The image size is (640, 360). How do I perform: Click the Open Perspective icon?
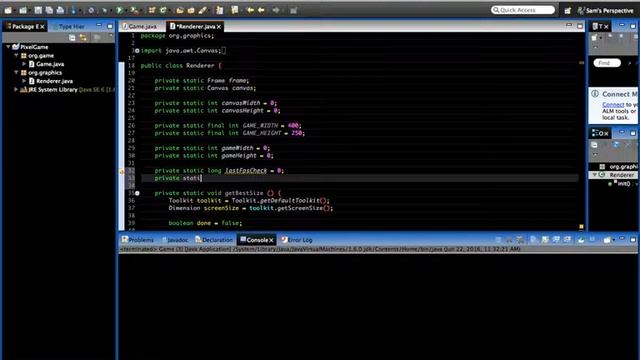(x=568, y=10)
